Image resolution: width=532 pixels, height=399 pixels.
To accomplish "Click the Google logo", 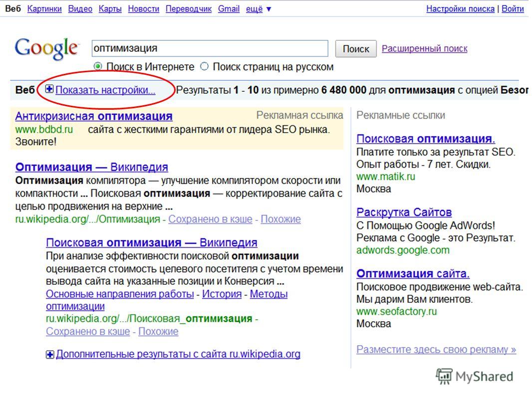I will 46,48.
